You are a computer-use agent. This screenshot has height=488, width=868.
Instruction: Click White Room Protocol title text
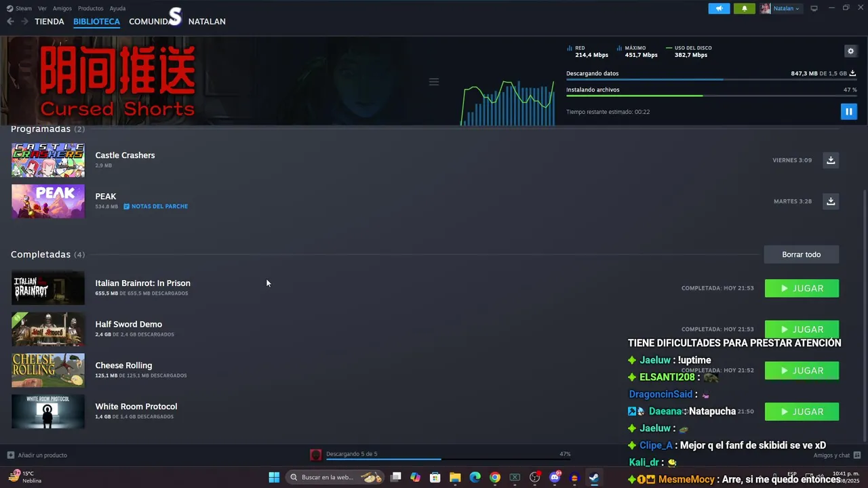pyautogui.click(x=136, y=407)
